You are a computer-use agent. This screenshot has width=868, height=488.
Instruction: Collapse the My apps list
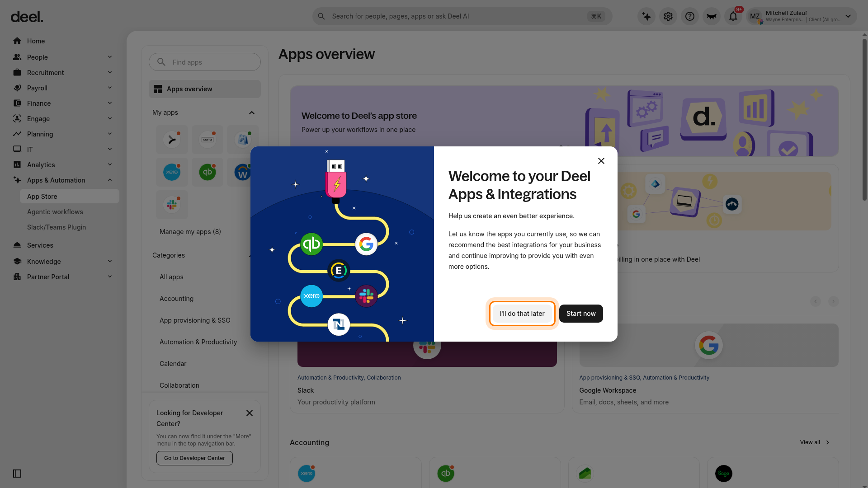click(x=252, y=113)
